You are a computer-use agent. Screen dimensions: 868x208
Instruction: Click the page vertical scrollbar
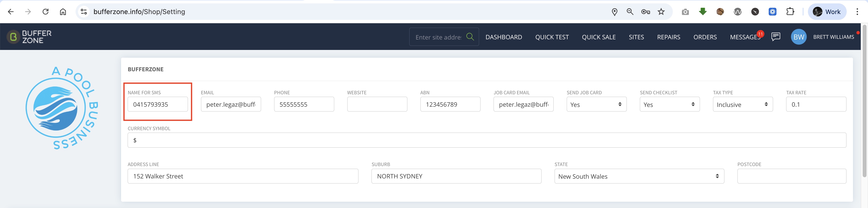[x=864, y=101]
